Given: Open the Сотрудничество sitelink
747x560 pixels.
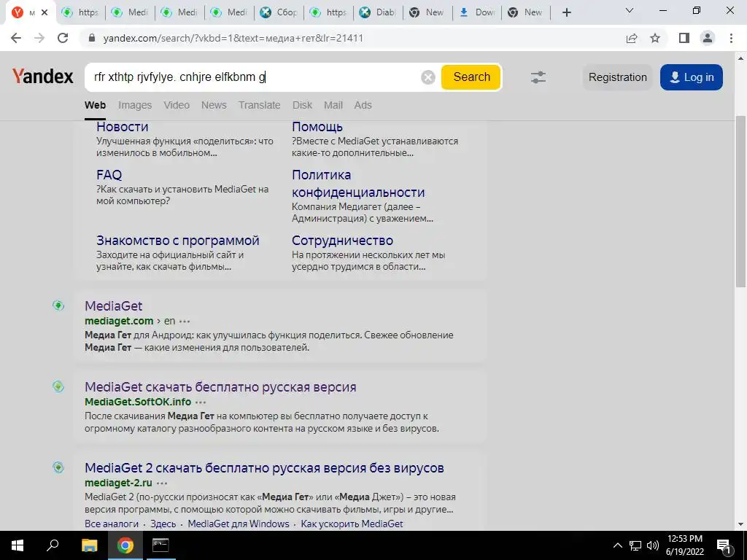Looking at the screenshot, I should (x=343, y=241).
